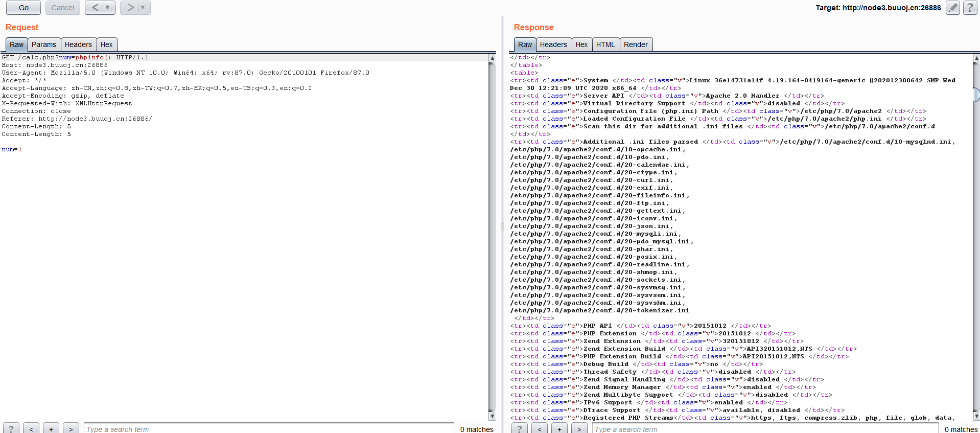
Task: Select the Response Raw tab
Action: click(x=525, y=44)
